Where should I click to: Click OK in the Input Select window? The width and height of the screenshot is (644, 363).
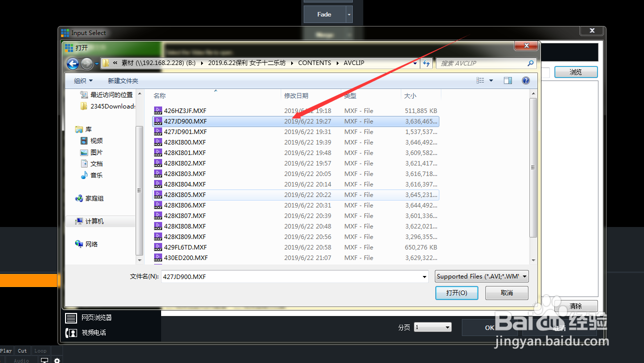point(489,327)
